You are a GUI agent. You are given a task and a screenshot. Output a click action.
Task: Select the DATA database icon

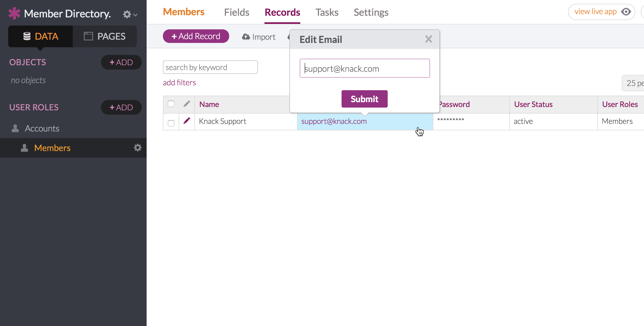click(27, 36)
